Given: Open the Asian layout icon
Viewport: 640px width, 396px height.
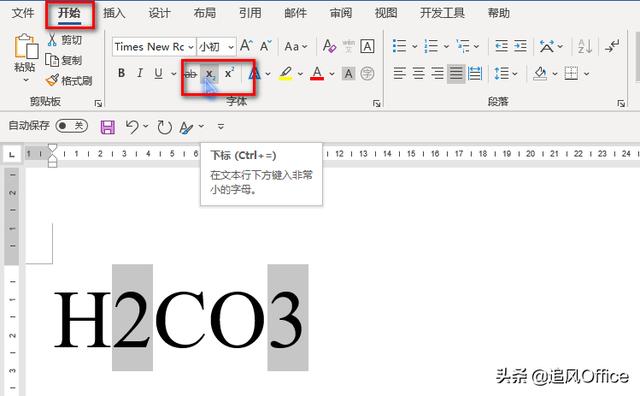Looking at the screenshot, I should point(547,46).
